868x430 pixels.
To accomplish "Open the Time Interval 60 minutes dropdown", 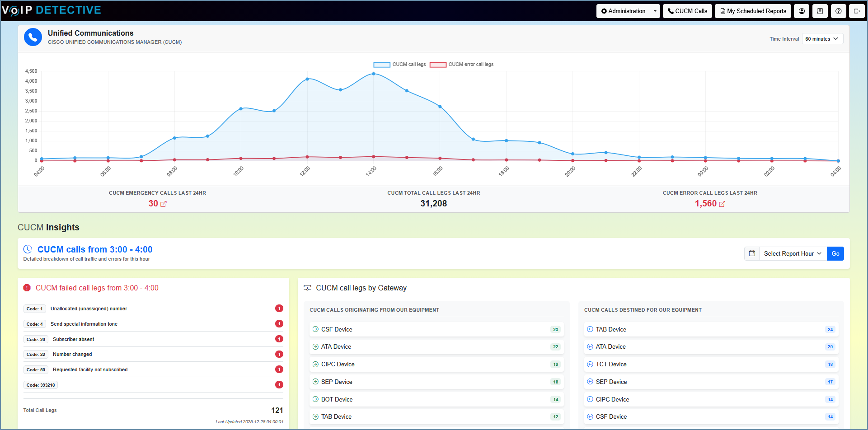I will tap(822, 39).
